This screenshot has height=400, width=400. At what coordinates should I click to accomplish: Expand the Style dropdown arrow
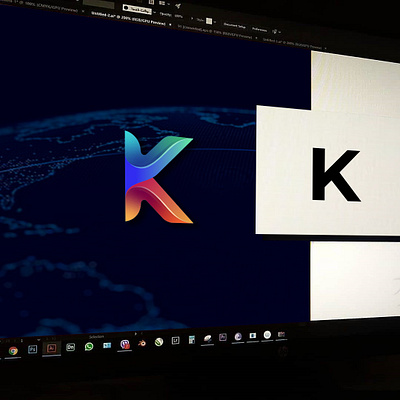point(214,22)
